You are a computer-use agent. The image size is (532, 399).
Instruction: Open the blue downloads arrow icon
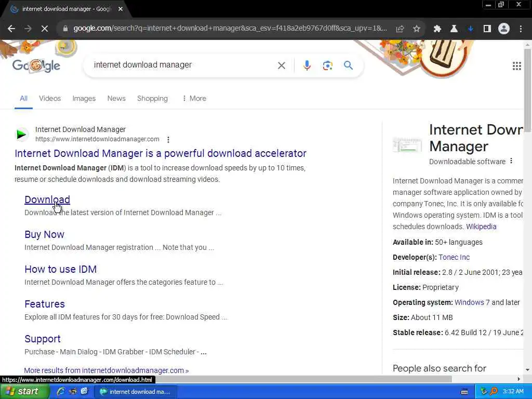point(471,29)
